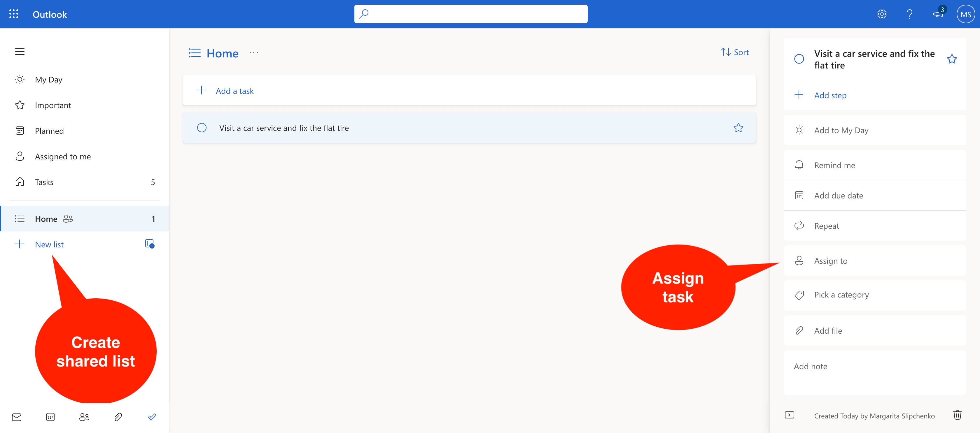Switch to the Important view
Image resolution: width=980 pixels, height=433 pixels.
(53, 105)
